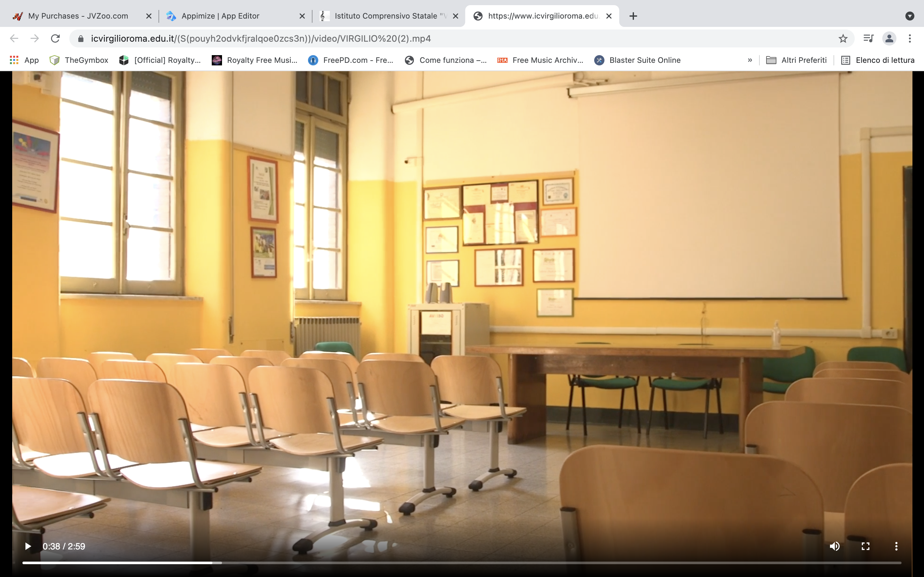Open a new tab
Screen dimensions: 924x577
(x=633, y=16)
